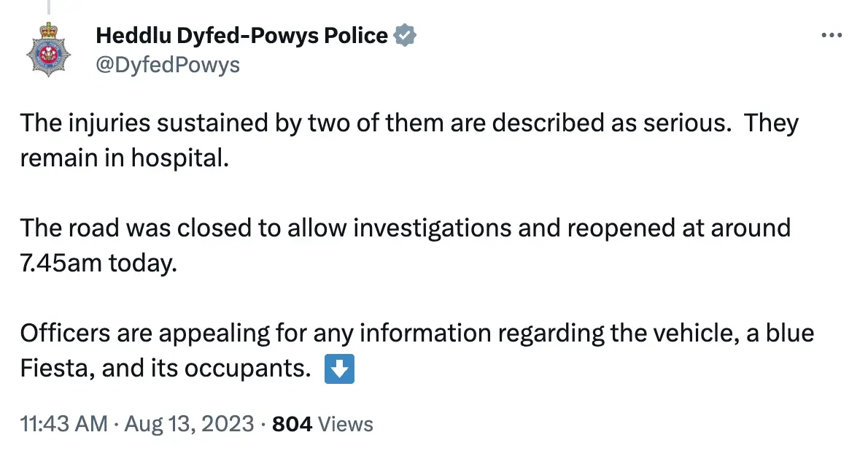Click the @DyfedPowys handle
Image resolution: width=868 pixels, height=451 pixels.
click(166, 65)
